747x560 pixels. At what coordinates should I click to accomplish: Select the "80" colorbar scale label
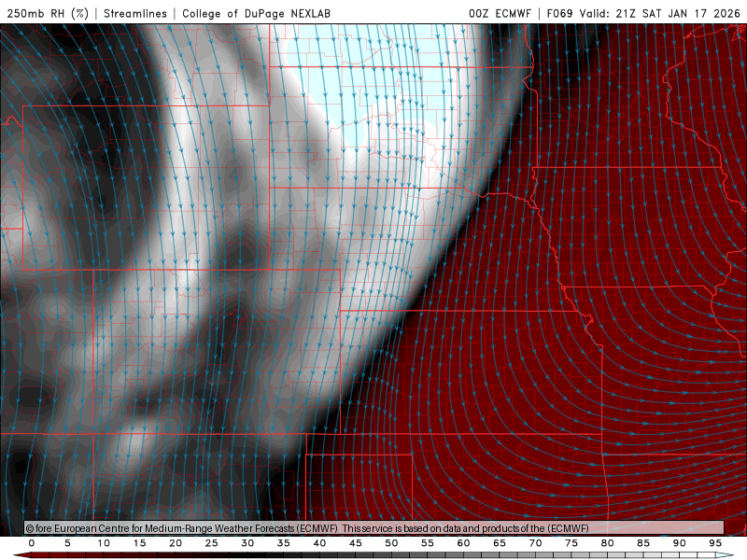coord(607,543)
